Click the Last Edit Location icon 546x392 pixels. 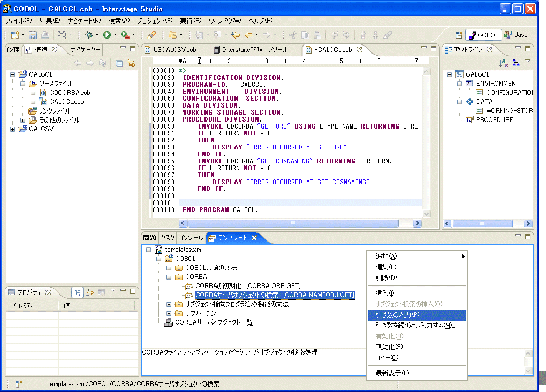(236, 35)
